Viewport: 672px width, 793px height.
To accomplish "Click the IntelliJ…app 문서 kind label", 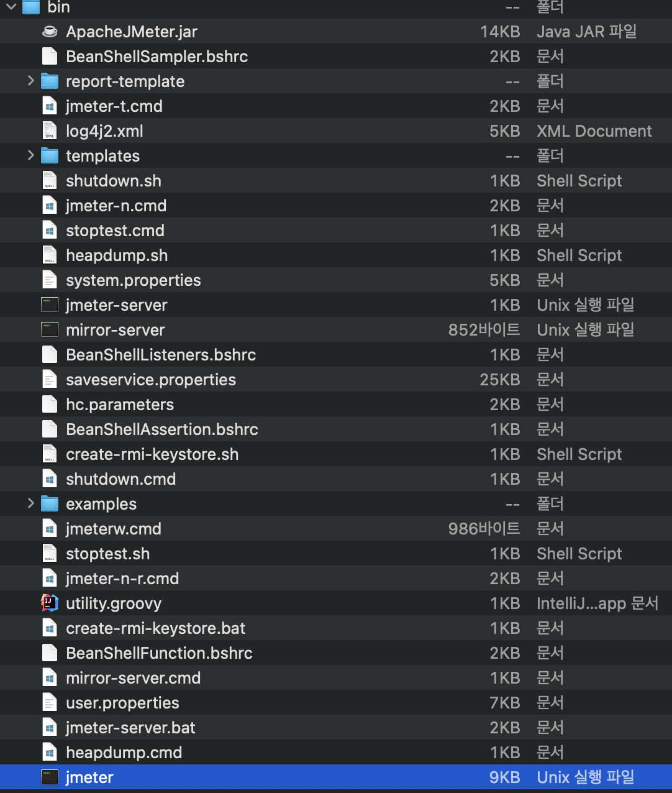I will pos(597,603).
